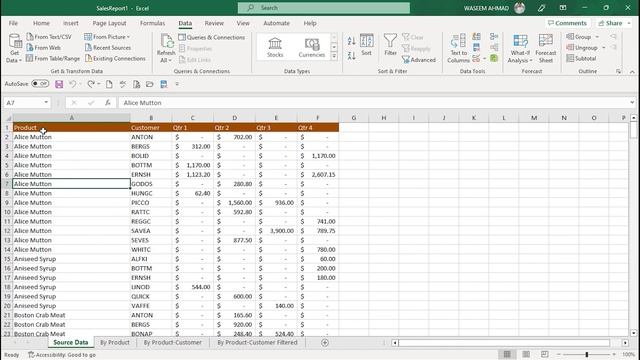Open the File menu
The width and height of the screenshot is (640, 360).
(x=13, y=23)
